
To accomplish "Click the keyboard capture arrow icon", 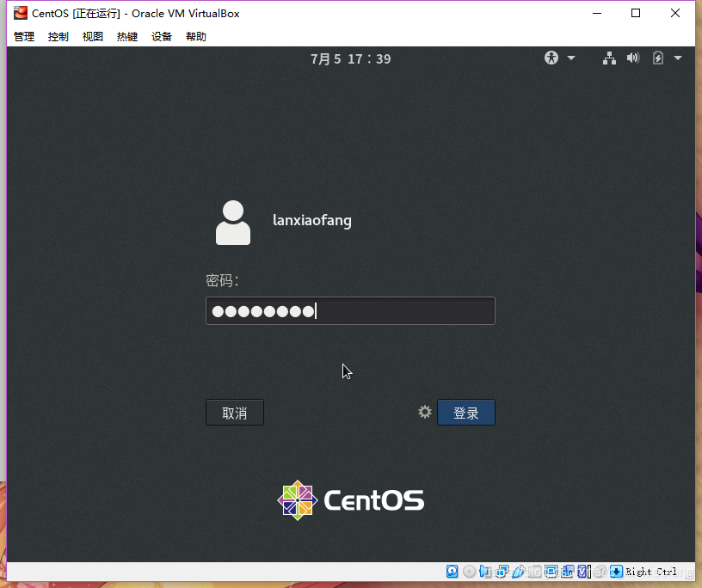I will click(x=616, y=572).
